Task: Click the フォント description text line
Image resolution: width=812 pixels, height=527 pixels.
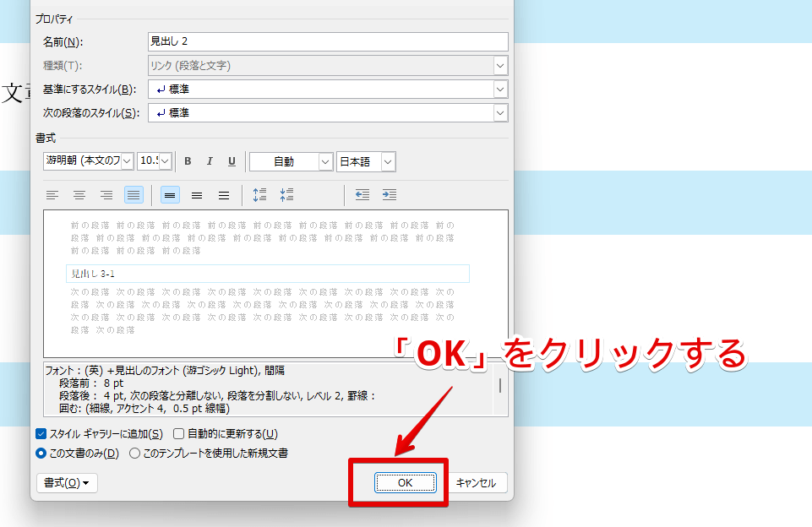Action: pos(166,371)
